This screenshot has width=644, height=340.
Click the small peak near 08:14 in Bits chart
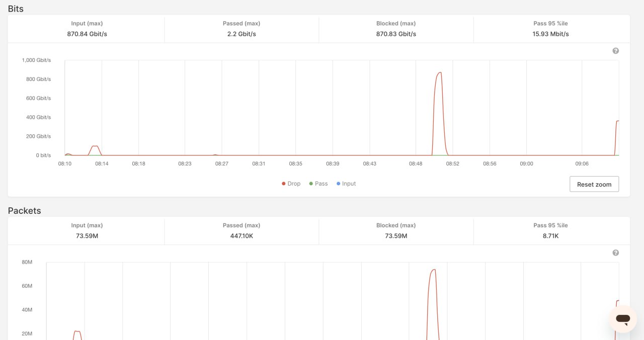coord(94,146)
